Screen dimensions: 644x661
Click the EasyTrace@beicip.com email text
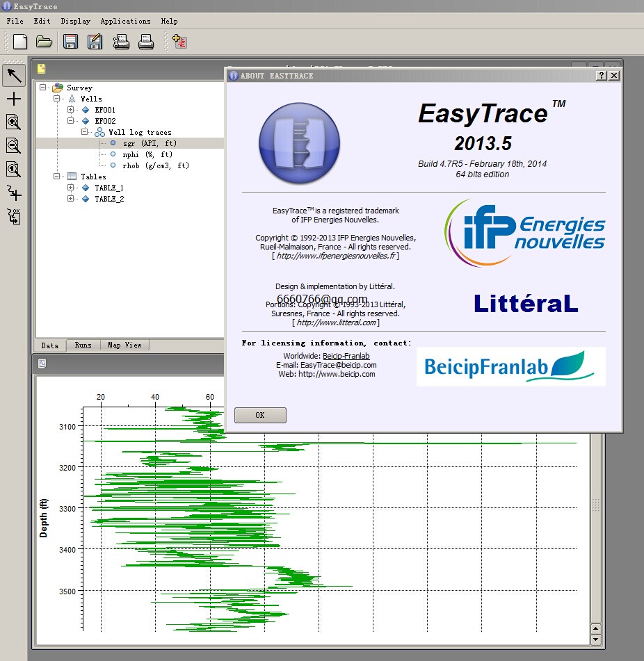338,365
